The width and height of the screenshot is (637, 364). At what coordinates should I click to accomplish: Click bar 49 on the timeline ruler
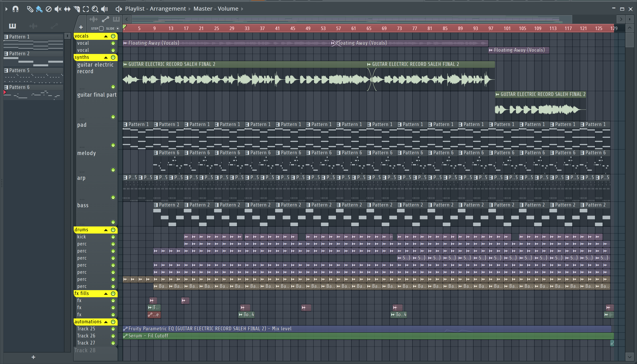click(x=308, y=29)
